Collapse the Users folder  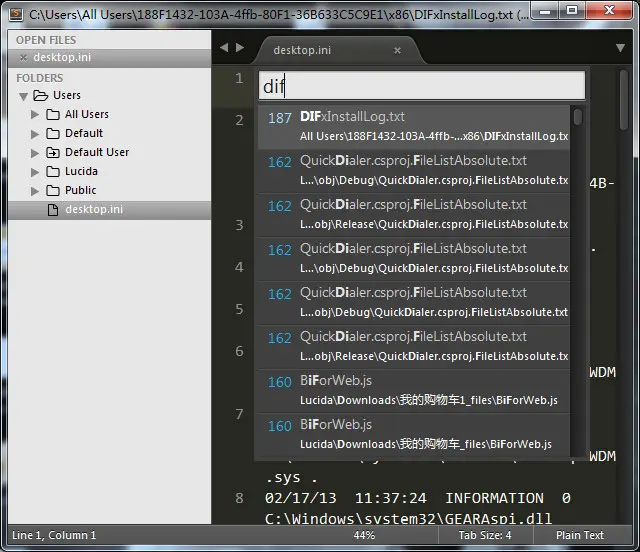23,96
